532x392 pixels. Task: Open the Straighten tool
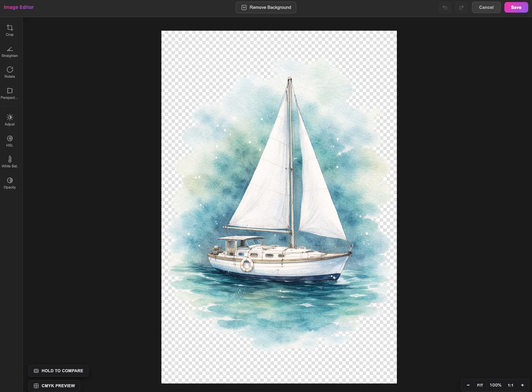10,51
